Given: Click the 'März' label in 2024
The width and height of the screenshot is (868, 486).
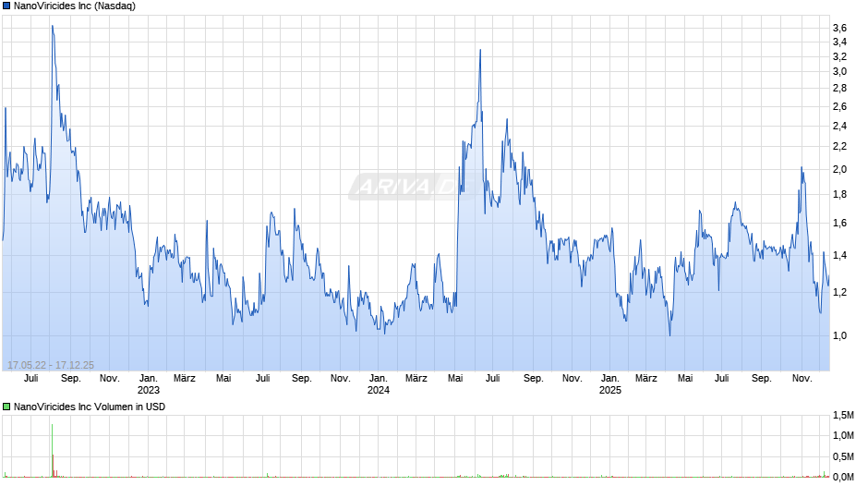Looking at the screenshot, I should tap(416, 379).
